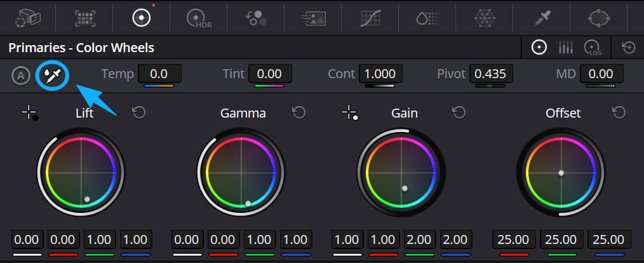Select Lift green value field

tap(99, 239)
